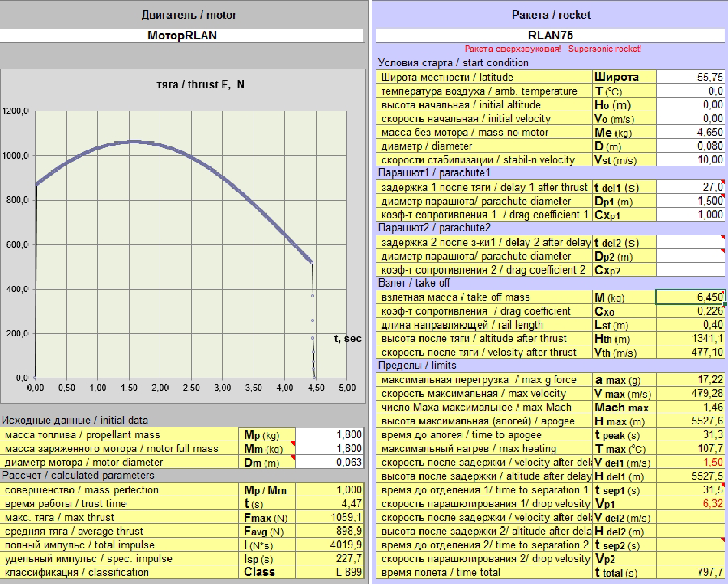Select the stabil-n velocity value 10,00
The image size is (728, 584).
pyautogui.click(x=691, y=160)
